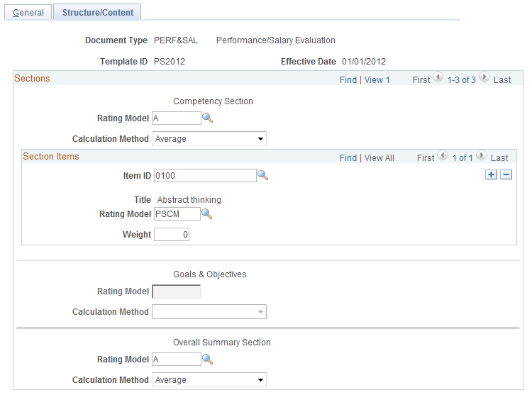
Task: Select the Structure/Content tab
Action: point(97,13)
